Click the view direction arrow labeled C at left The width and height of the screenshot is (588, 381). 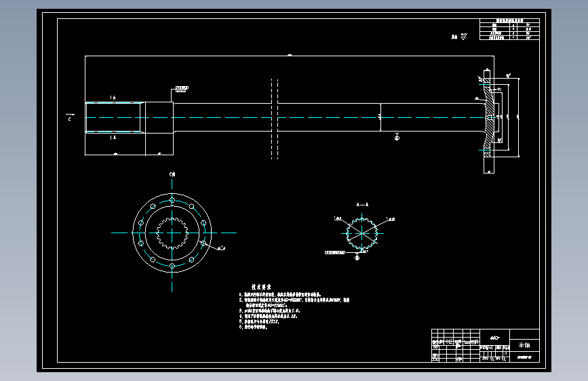click(x=70, y=117)
